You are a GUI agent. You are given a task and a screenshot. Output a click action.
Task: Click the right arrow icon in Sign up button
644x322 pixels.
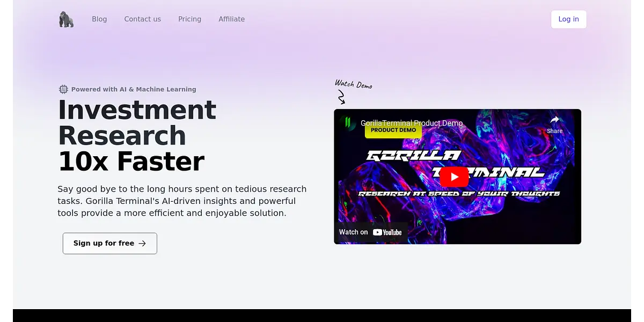(142, 244)
